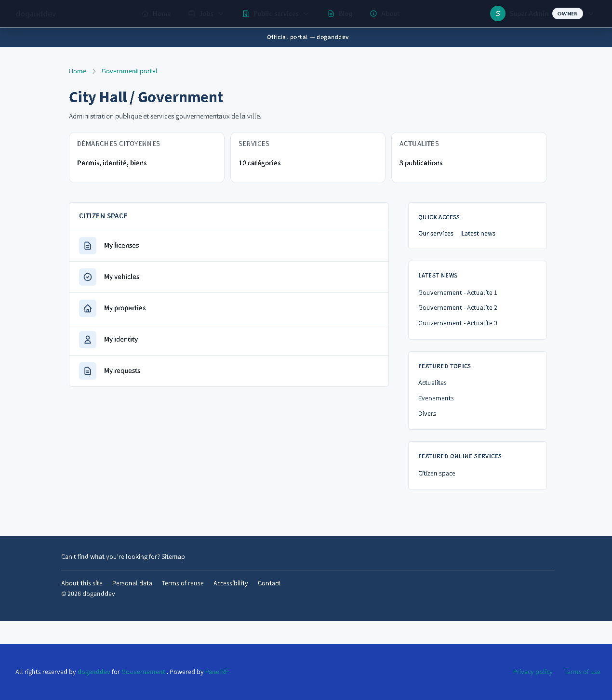The width and height of the screenshot is (612, 700).
Task: Go to Home in the top navigation
Action: coord(156,13)
